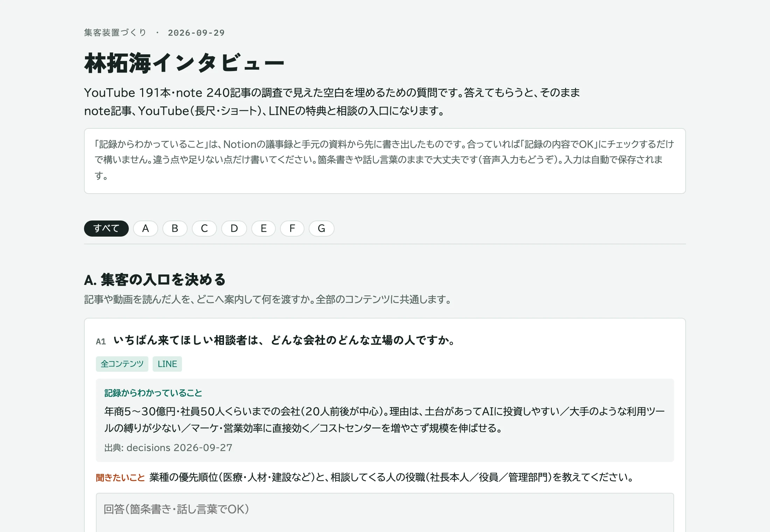Screen dimensions: 770x532
Task: Click the A. 集客の入口を決める heading
Action: pos(155,280)
